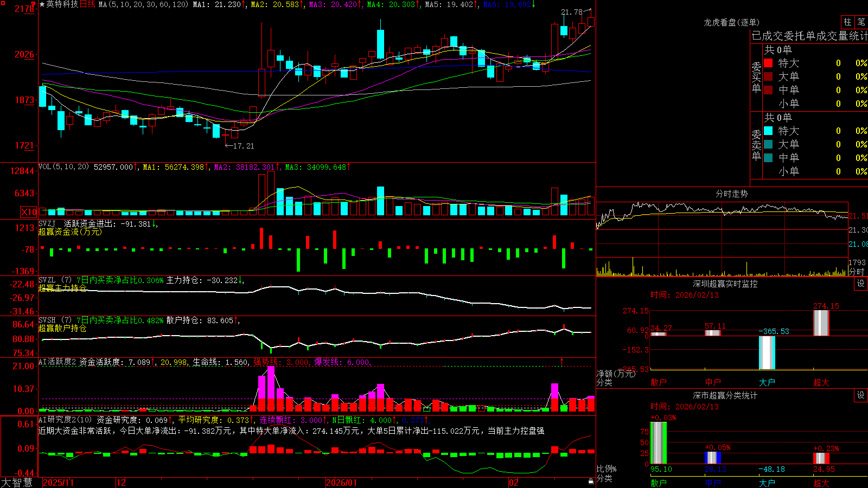Click the 委卖单 vertical section label
This screenshot has width=868, height=488.
756,145
